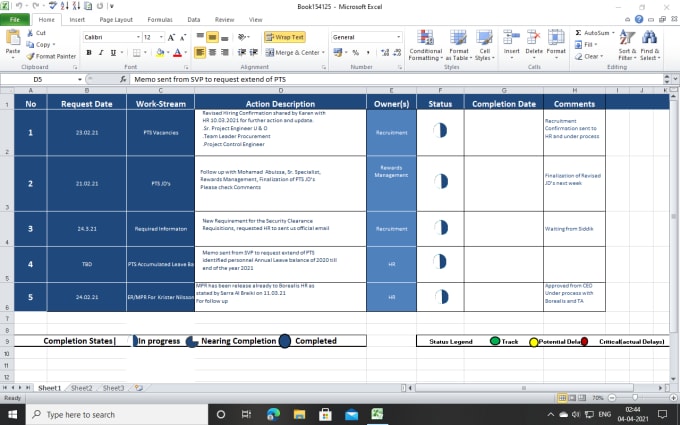
Task: Toggle Wrap Text button
Action: click(284, 37)
